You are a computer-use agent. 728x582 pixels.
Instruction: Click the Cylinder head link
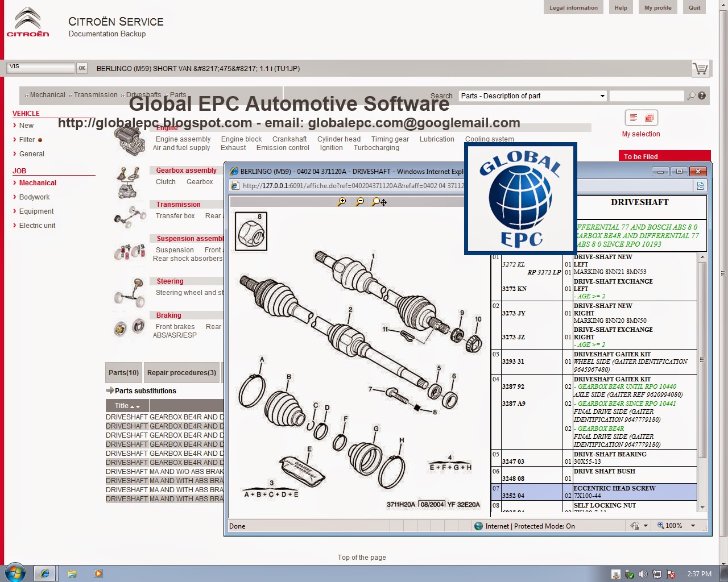coord(339,139)
